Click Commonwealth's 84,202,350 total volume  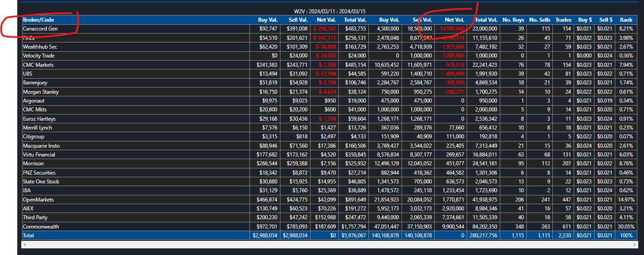pos(484,227)
